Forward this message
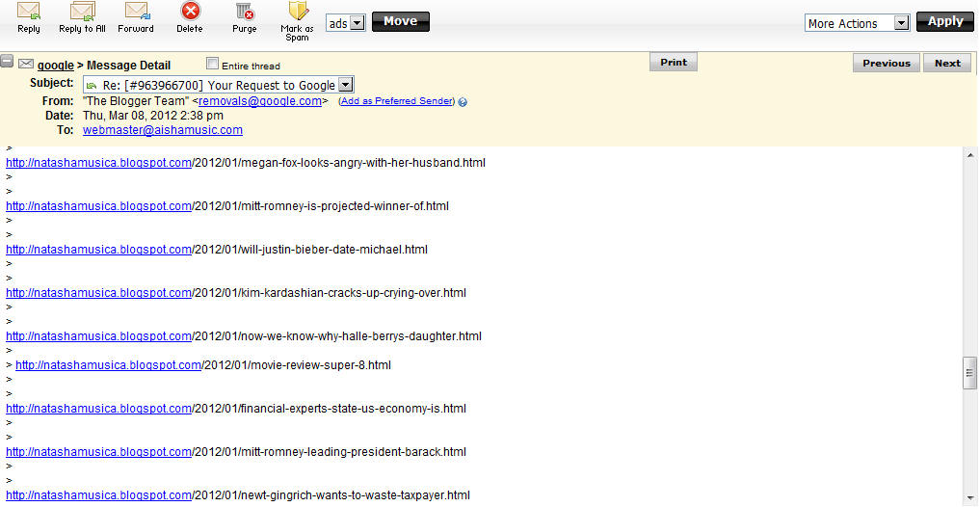This screenshot has height=507, width=980. (136, 12)
